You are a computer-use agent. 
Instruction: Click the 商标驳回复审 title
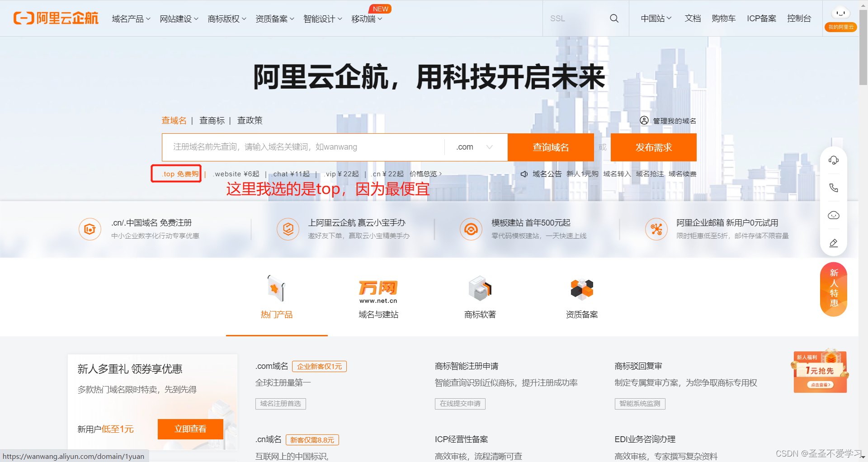click(x=638, y=366)
